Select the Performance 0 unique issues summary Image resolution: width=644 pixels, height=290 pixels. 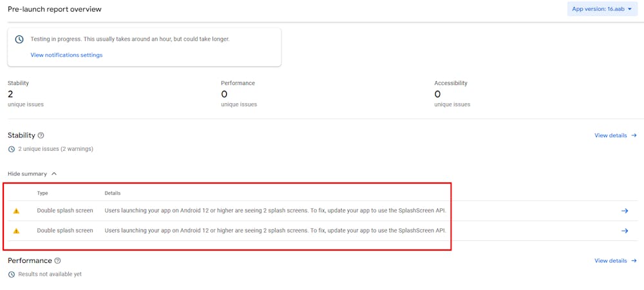pos(238,94)
